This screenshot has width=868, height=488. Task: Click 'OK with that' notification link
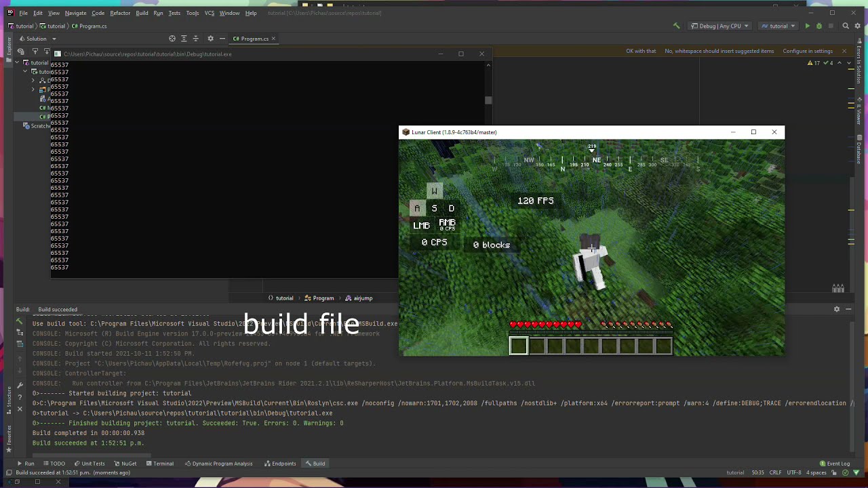click(x=641, y=51)
